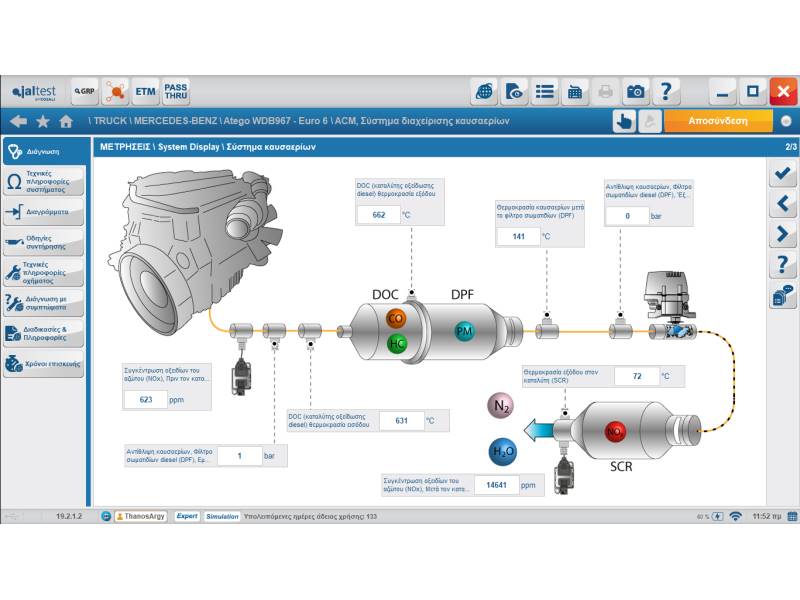Open the help question mark in top toolbar

click(x=666, y=91)
